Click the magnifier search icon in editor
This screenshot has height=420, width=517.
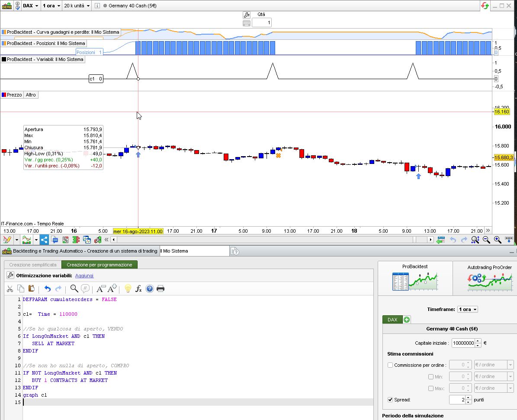pyautogui.click(x=74, y=289)
